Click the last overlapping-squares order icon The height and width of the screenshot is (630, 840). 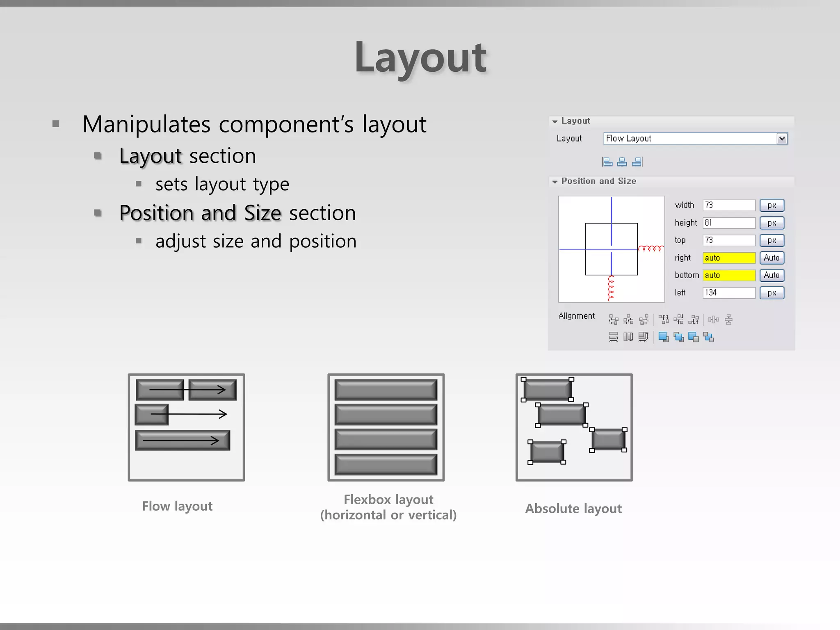coord(709,337)
